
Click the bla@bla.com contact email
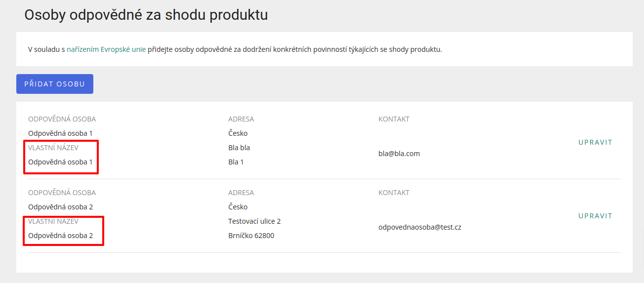pos(399,154)
